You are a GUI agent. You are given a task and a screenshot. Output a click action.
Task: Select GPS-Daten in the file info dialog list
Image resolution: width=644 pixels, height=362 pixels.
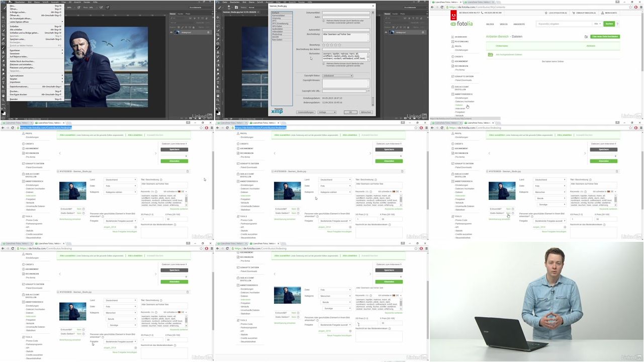click(282, 26)
